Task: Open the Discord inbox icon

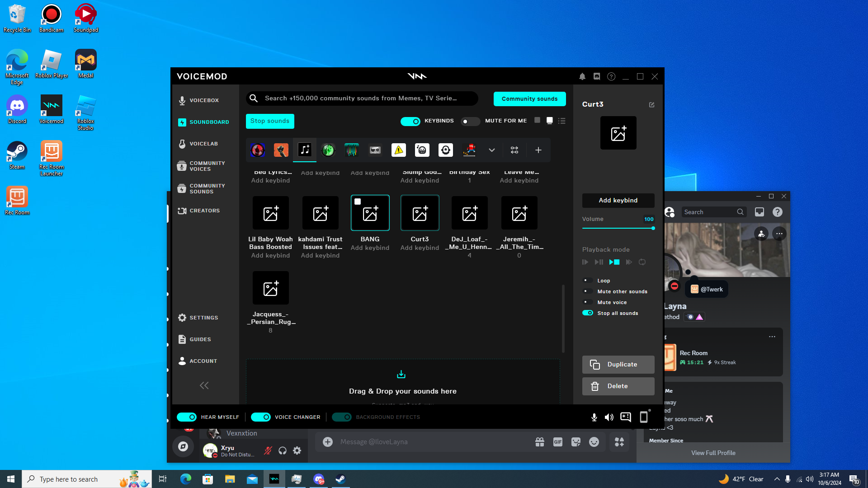Action: [759, 212]
